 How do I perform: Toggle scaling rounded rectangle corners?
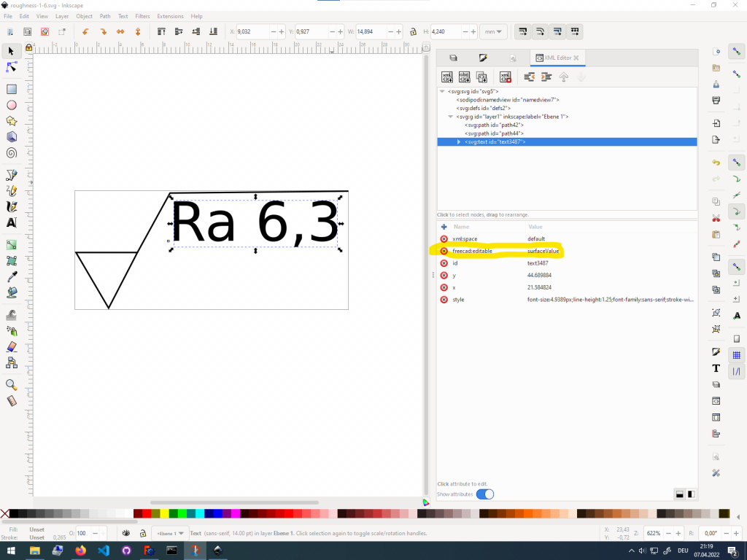[540, 31]
